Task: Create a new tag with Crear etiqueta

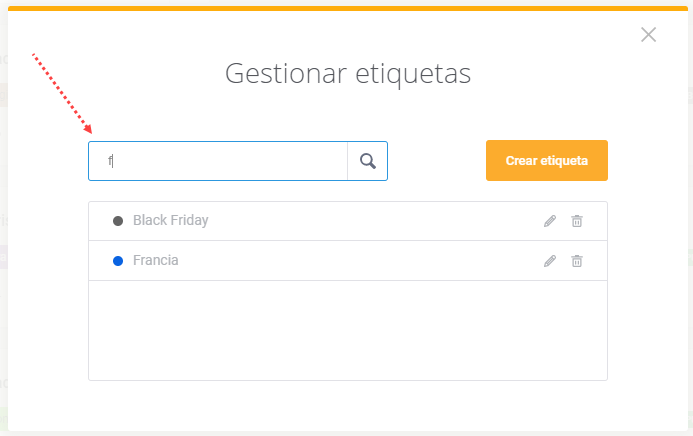Action: (x=547, y=160)
